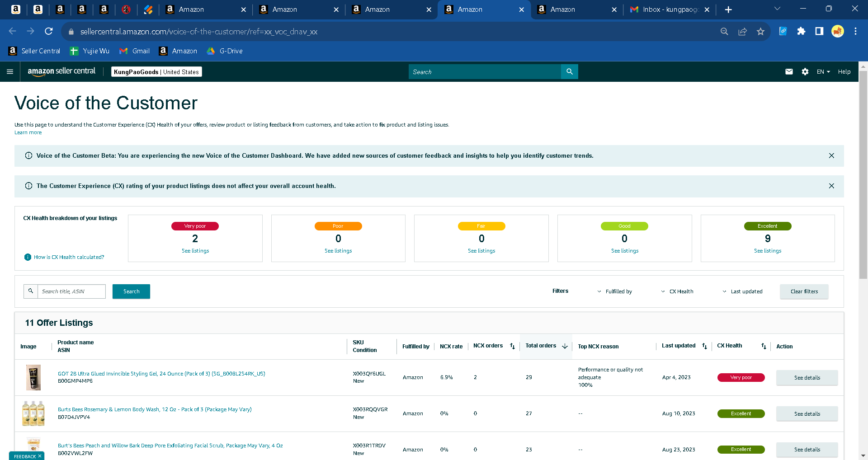Click the Chrome address bar URL
868x460 pixels.
(x=199, y=32)
